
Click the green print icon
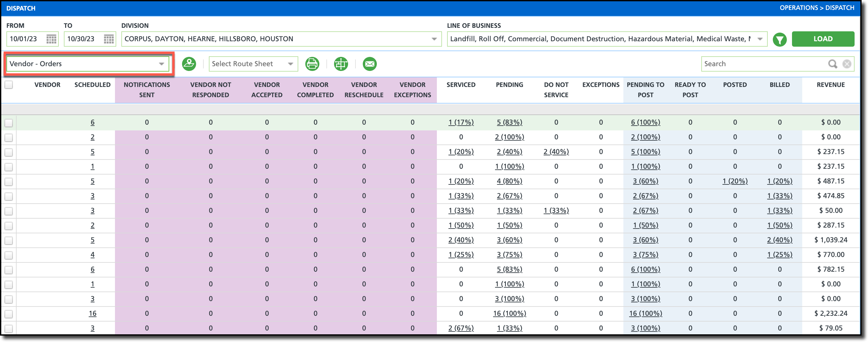click(312, 64)
